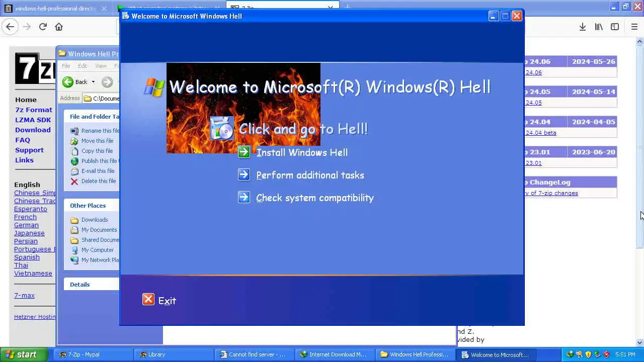Screen dimensions: 644x362
Task: Click the My Network Places icon
Action: click(x=74, y=260)
